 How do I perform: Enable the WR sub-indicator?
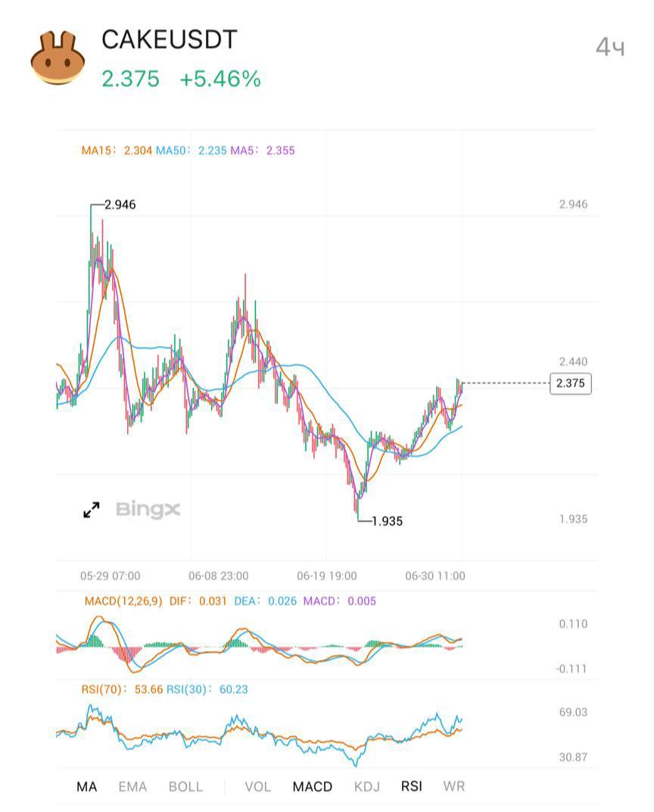point(453,786)
